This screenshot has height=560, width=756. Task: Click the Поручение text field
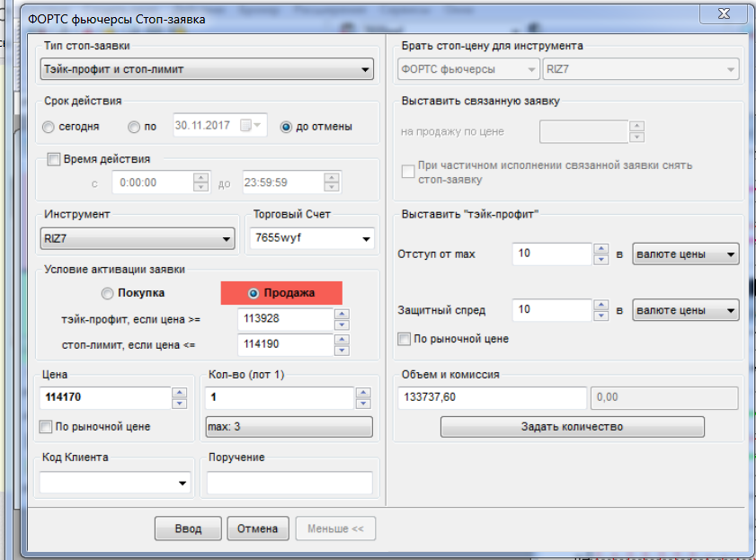click(289, 483)
